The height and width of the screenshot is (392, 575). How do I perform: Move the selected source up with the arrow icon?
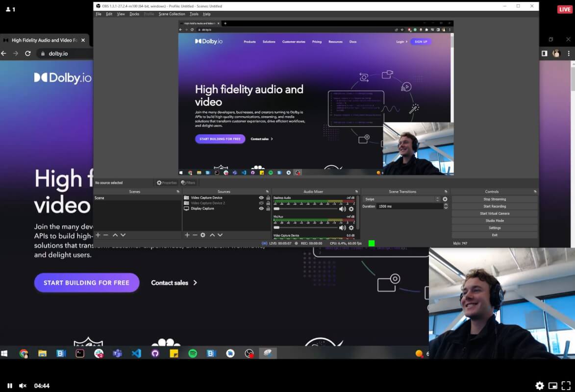212,235
